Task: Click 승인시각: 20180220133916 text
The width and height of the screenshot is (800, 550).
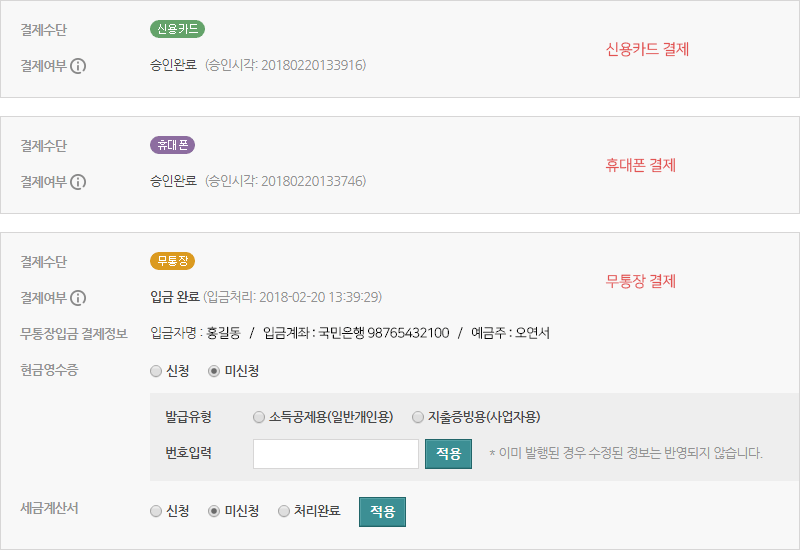Action: (x=286, y=65)
